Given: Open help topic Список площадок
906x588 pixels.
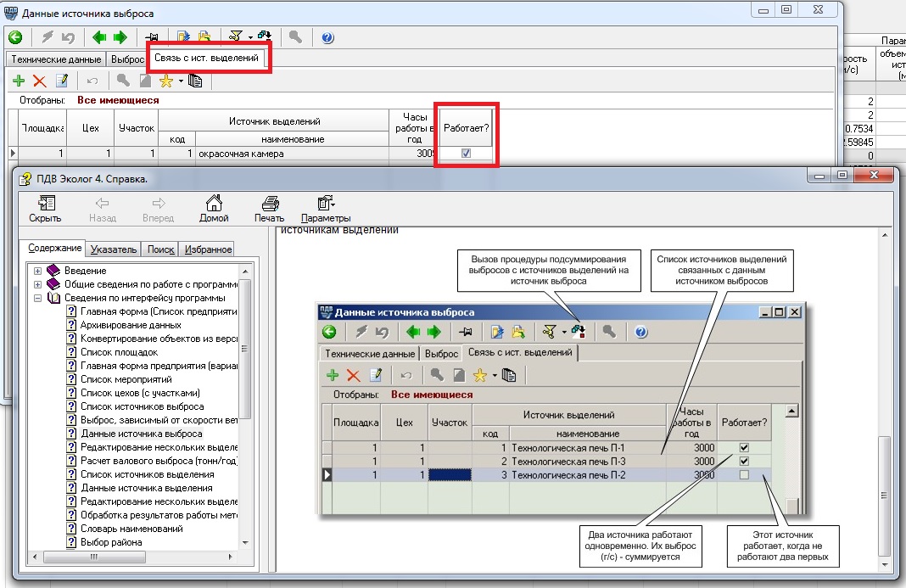Looking at the screenshot, I should click(x=120, y=352).
